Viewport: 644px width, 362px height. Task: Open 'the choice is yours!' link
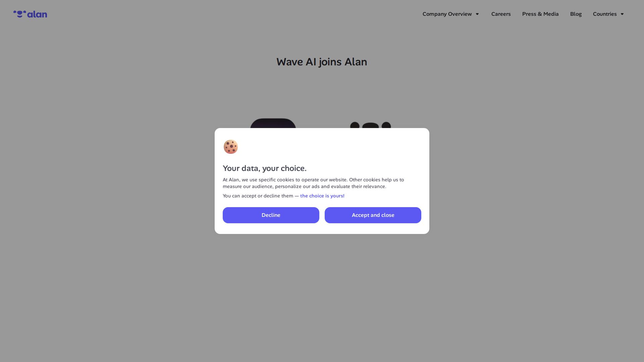(x=322, y=196)
